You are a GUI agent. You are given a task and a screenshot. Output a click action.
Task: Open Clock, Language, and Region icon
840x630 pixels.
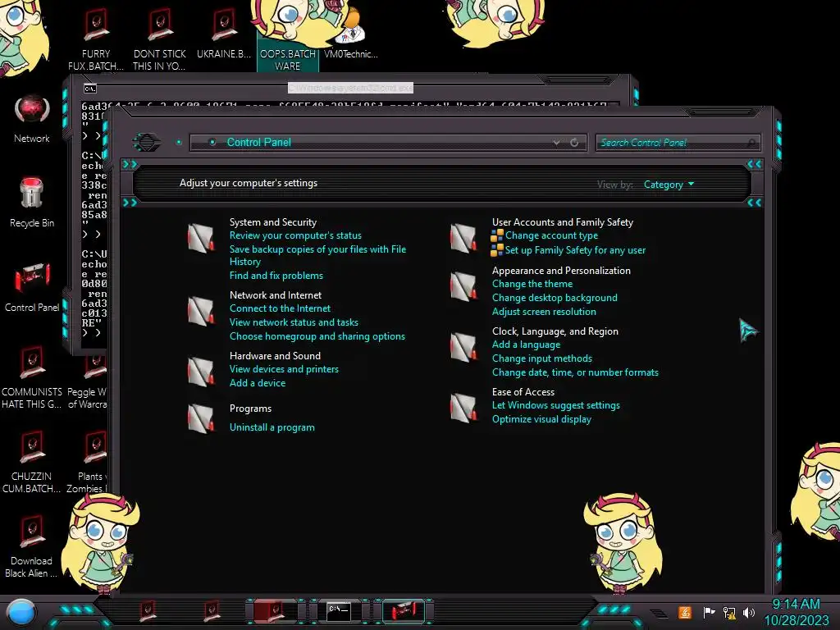point(463,347)
